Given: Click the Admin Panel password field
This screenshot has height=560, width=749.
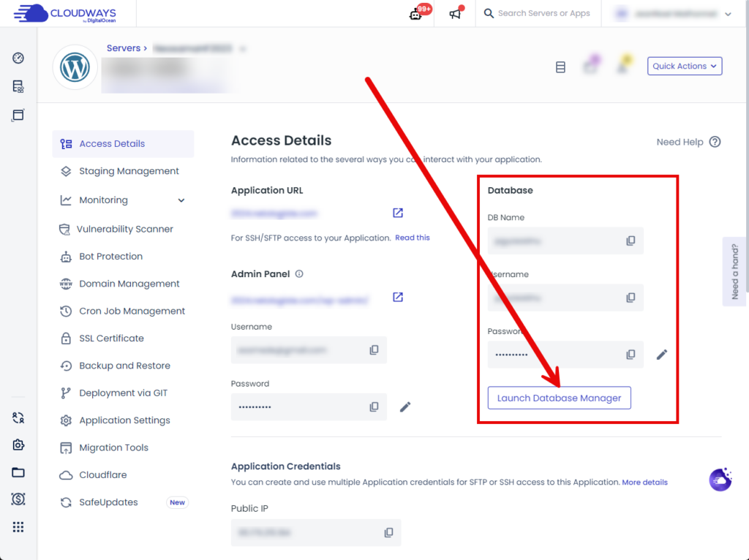Looking at the screenshot, I should (x=309, y=406).
